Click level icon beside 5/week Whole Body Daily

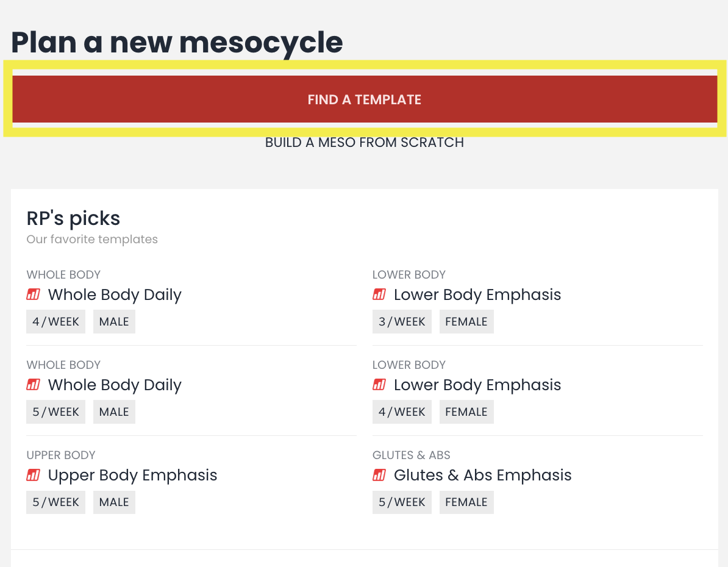[x=34, y=385]
